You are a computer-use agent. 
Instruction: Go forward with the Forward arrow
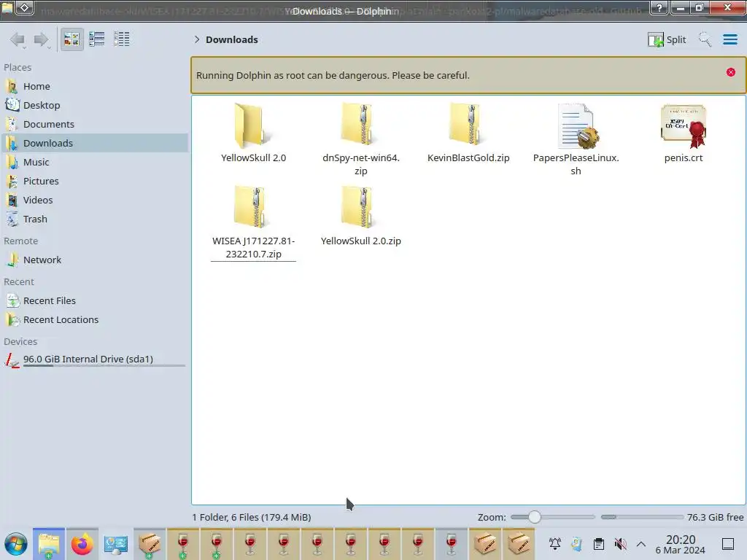click(x=42, y=39)
